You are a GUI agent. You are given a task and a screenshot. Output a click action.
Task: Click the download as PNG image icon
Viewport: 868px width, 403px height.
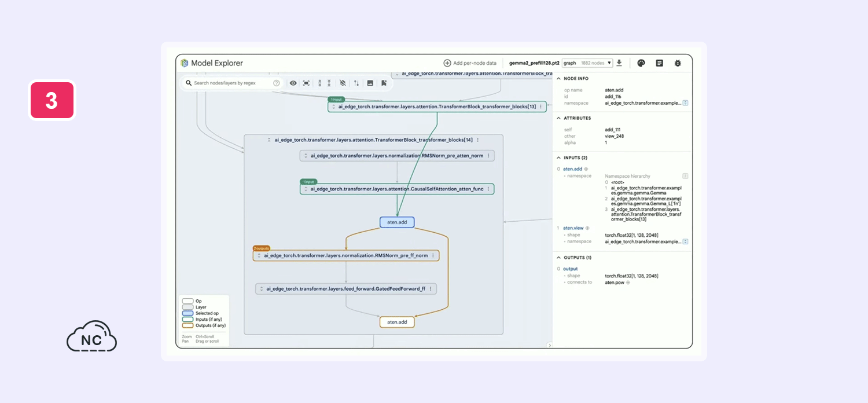click(x=370, y=83)
